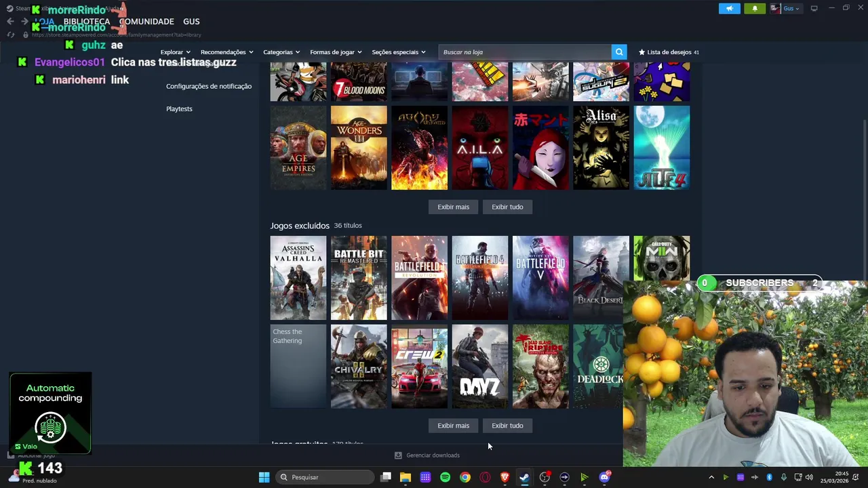Open the Alisa cover
This screenshot has width=868, height=488.
click(601, 148)
